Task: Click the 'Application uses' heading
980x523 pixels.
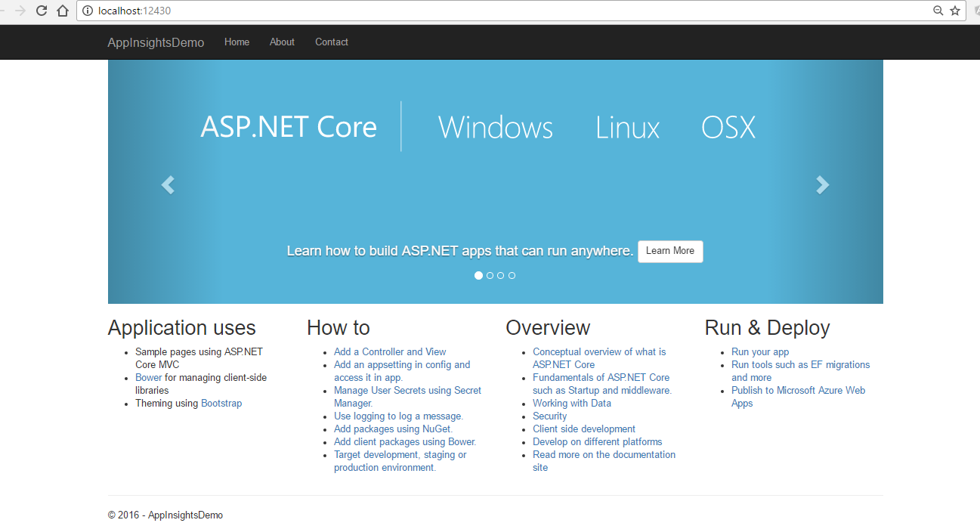Action: click(182, 328)
